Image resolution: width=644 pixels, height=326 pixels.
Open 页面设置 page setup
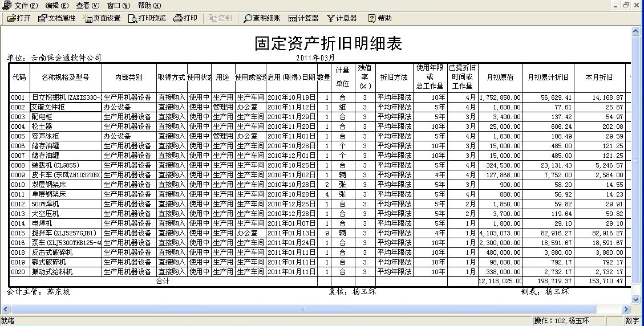tap(102, 18)
